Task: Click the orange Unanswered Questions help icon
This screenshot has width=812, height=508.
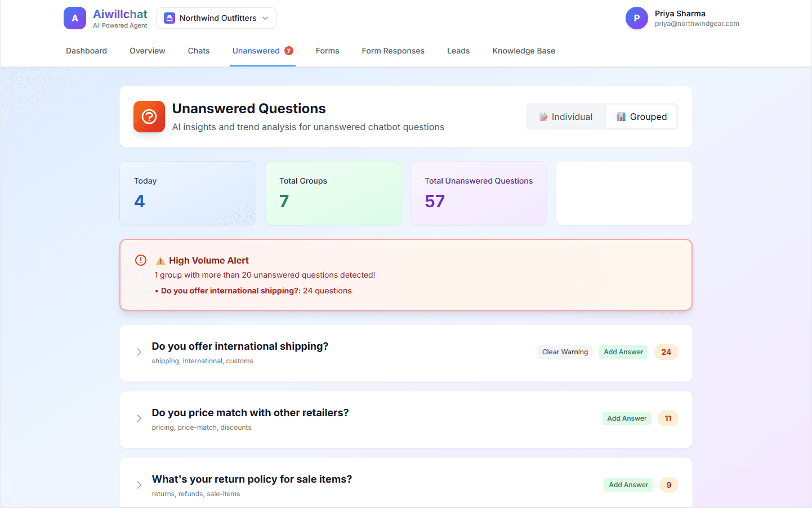Action: (x=149, y=117)
